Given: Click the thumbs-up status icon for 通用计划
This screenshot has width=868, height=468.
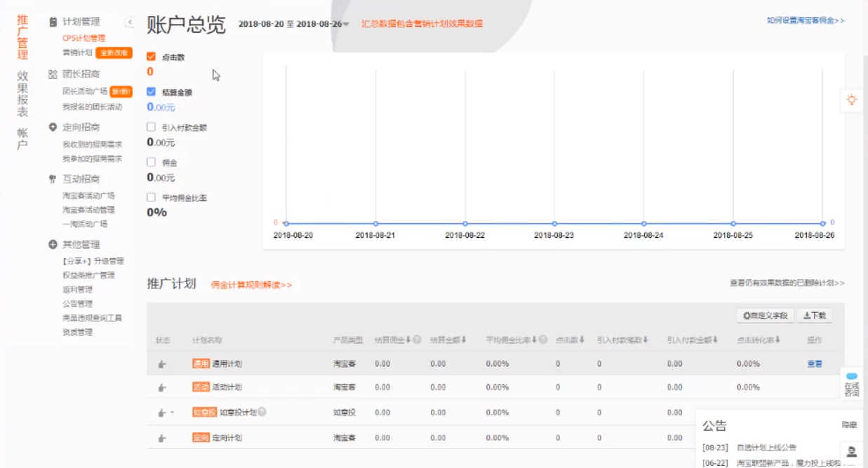Looking at the screenshot, I should [162, 364].
